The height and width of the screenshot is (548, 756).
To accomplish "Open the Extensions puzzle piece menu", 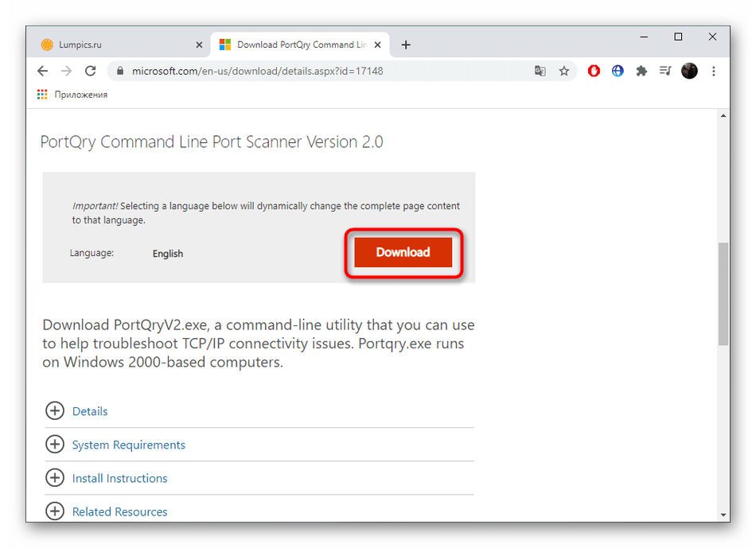I will point(641,71).
